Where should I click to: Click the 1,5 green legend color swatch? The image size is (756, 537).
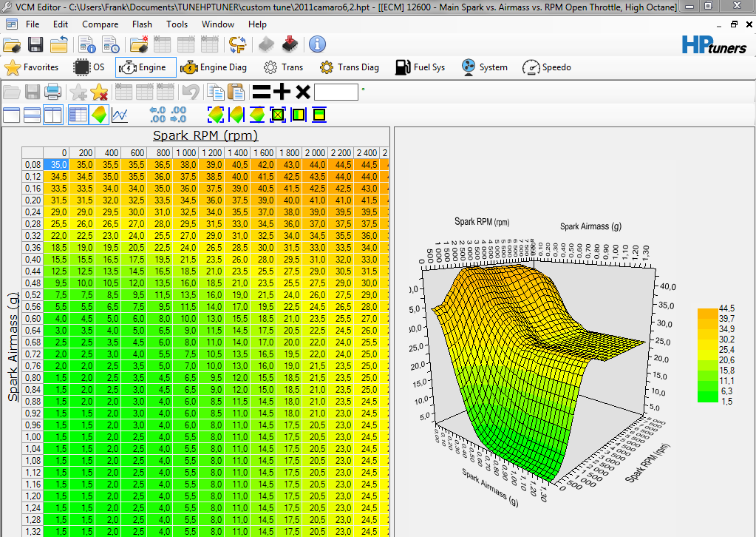(708, 396)
